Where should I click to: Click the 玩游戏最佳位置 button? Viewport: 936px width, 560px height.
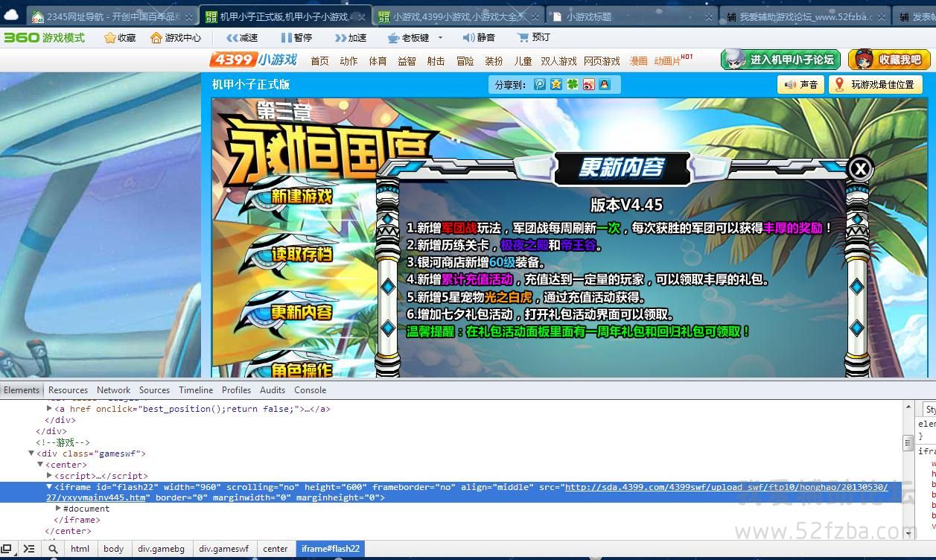point(875,85)
